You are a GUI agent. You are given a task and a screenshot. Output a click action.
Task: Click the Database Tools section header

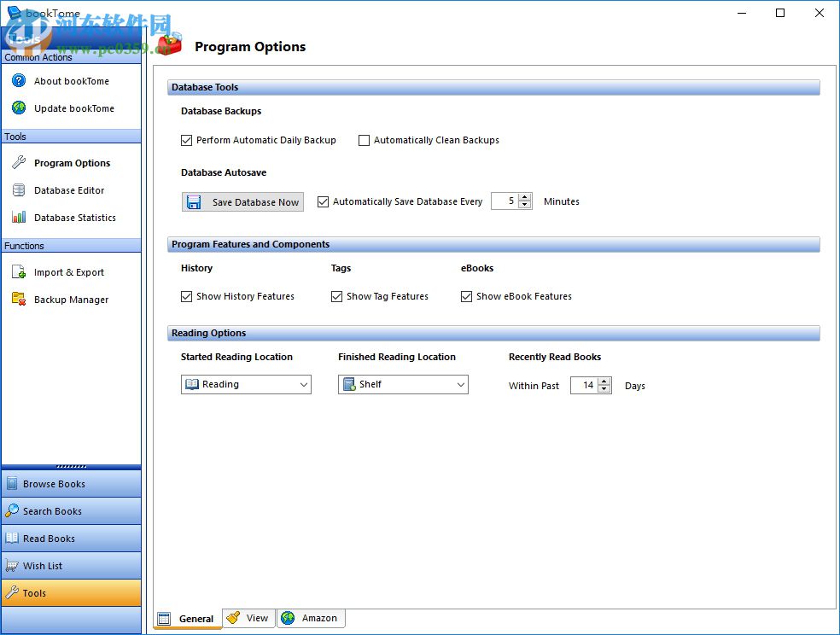(493, 87)
